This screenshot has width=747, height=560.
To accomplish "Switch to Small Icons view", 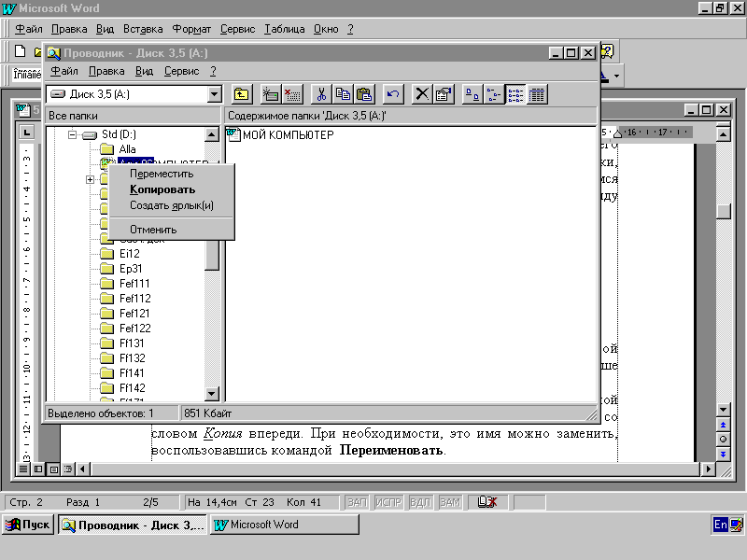I will click(x=494, y=94).
